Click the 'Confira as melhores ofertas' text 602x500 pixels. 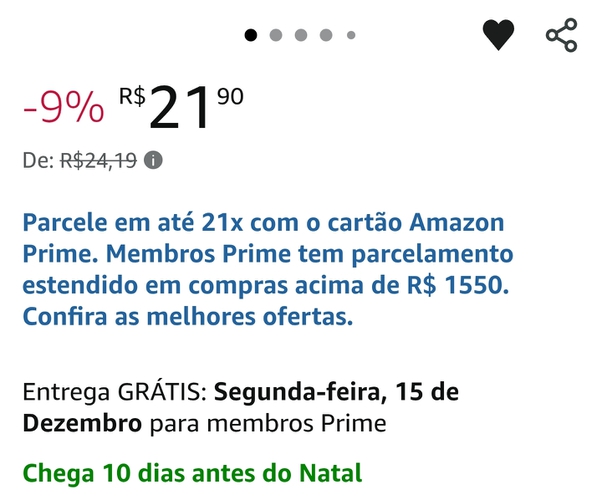click(x=188, y=319)
